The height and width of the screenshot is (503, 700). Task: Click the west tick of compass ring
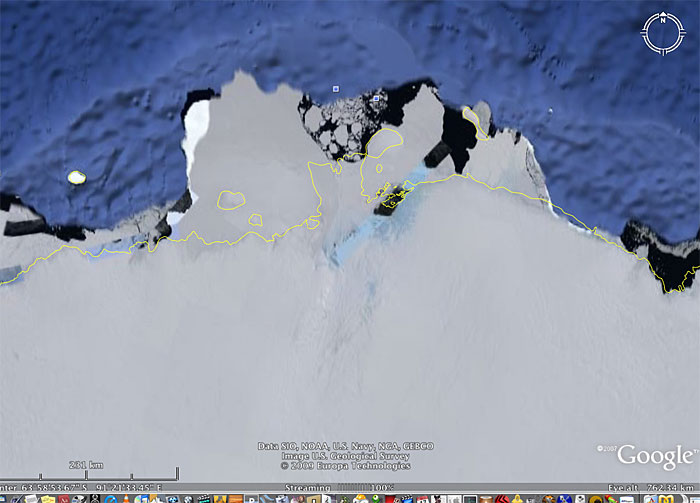click(x=643, y=35)
